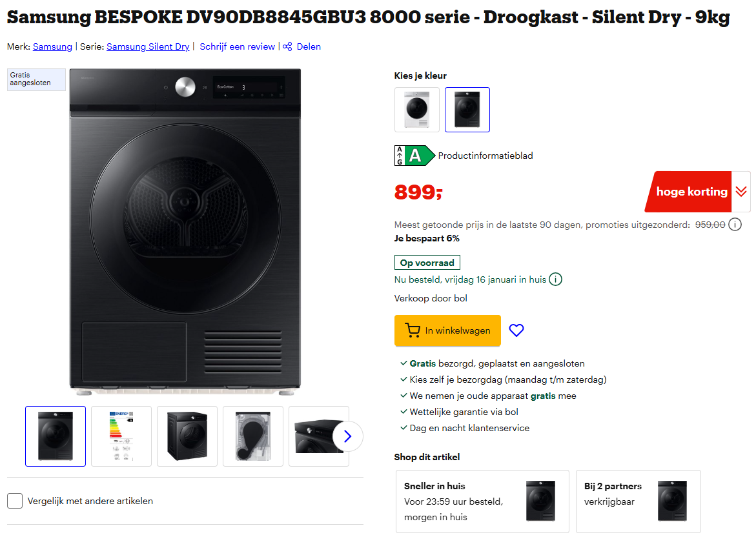The height and width of the screenshot is (537, 756).
Task: Open the Samsung Silent Dry series page
Action: [147, 46]
